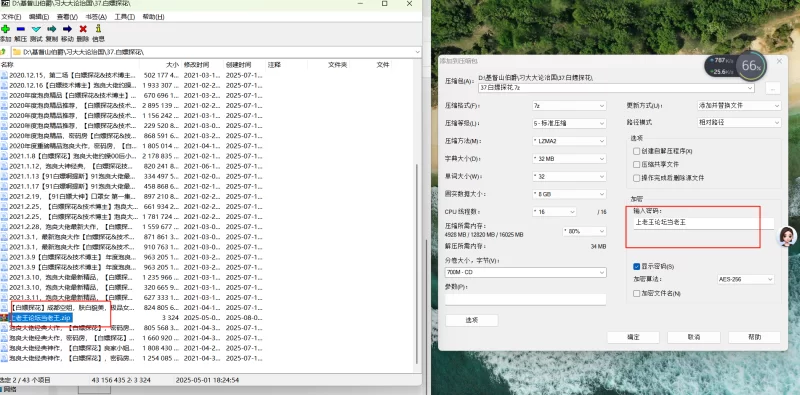Open the 工具(T) menu
This screenshot has width=800, height=395.
124,17
